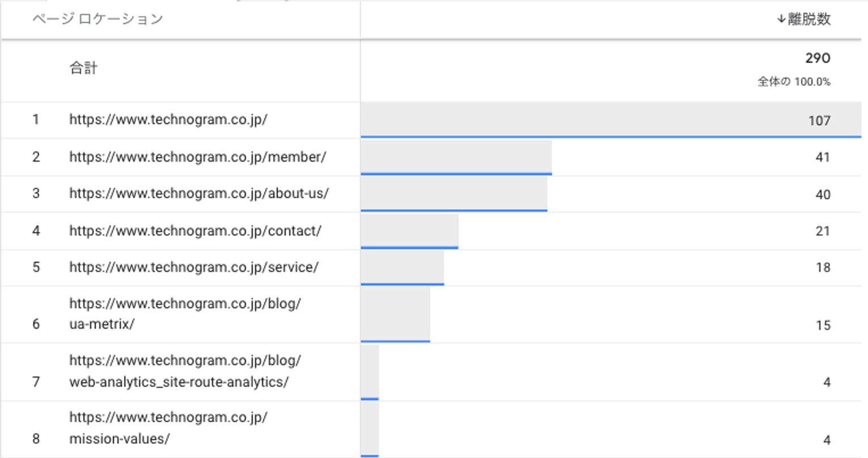868x458 pixels.
Task: Open the blog/ua-metrix/ page URL
Action: point(185,314)
